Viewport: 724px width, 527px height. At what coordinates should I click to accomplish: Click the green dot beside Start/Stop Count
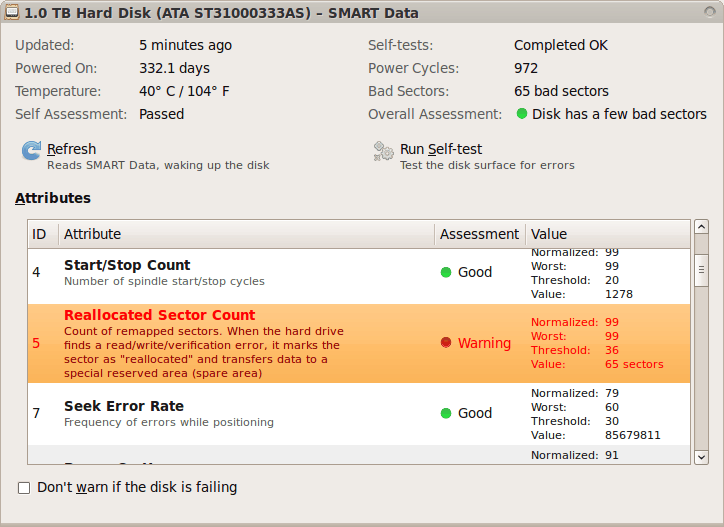pos(446,272)
